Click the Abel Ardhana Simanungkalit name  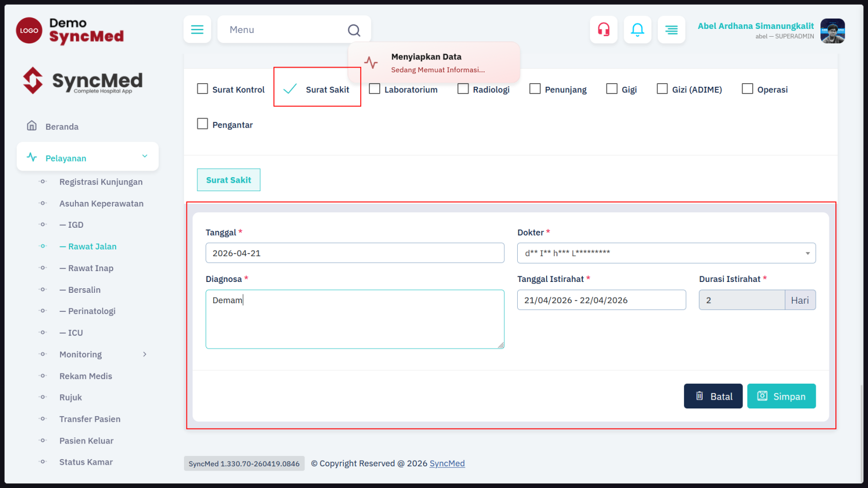[x=755, y=26]
